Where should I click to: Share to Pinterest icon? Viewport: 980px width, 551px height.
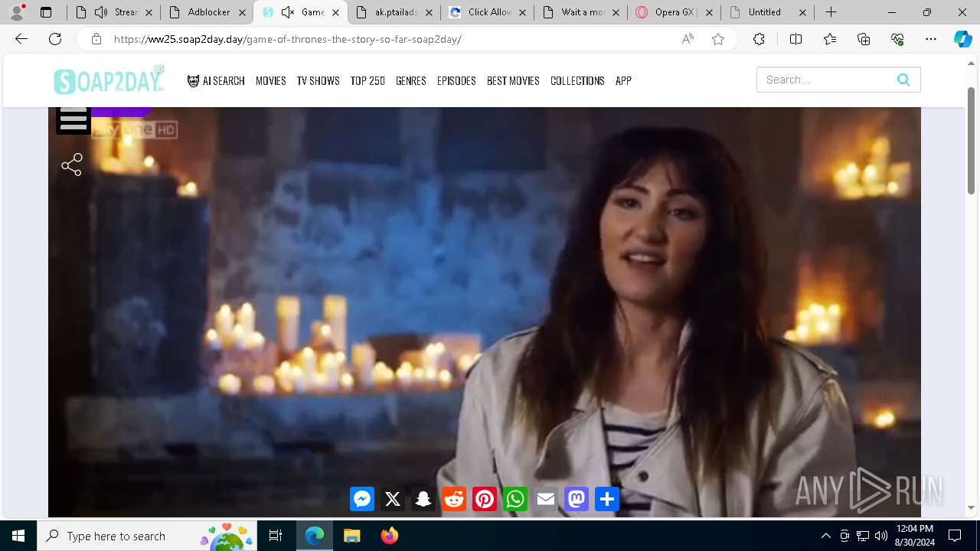(485, 499)
